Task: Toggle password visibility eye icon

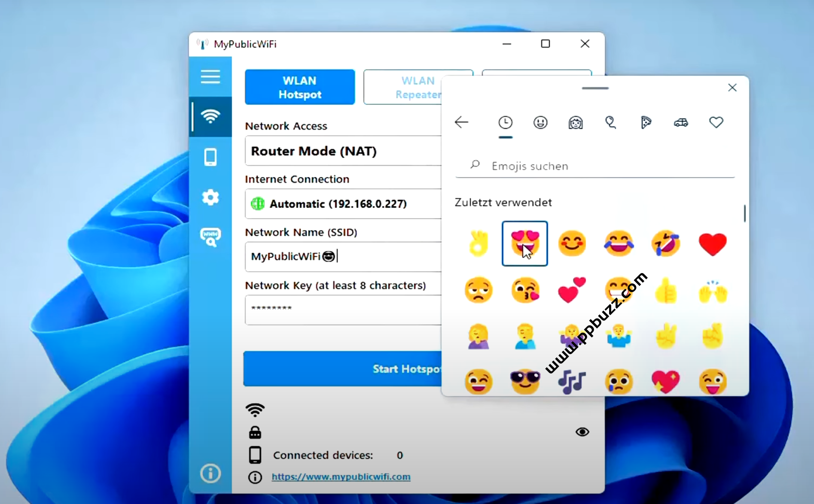Action: [x=582, y=432]
